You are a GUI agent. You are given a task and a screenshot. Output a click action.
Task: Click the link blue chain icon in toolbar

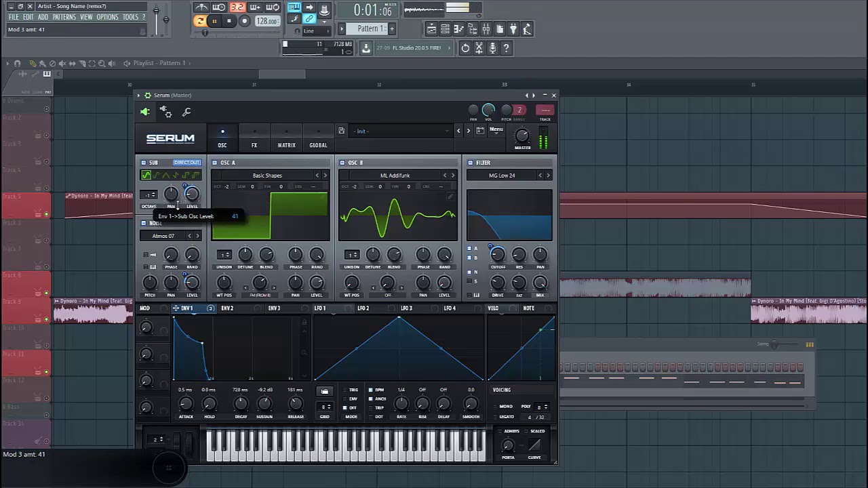[310, 19]
